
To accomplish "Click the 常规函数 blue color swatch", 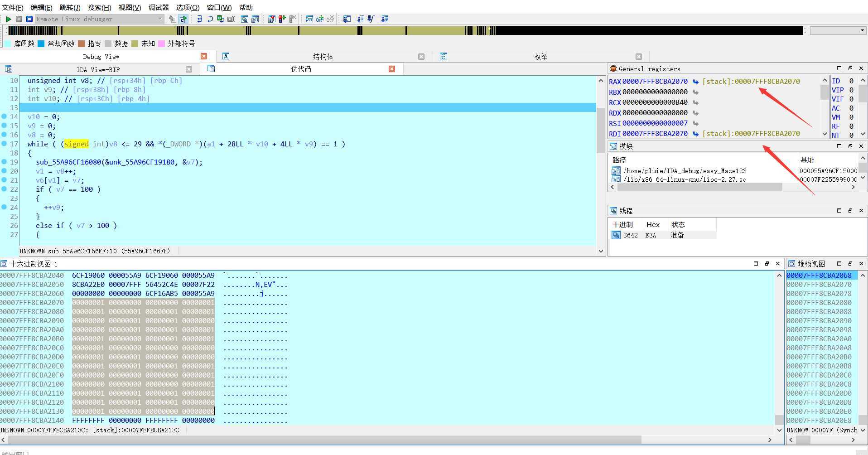I will 41,44.
